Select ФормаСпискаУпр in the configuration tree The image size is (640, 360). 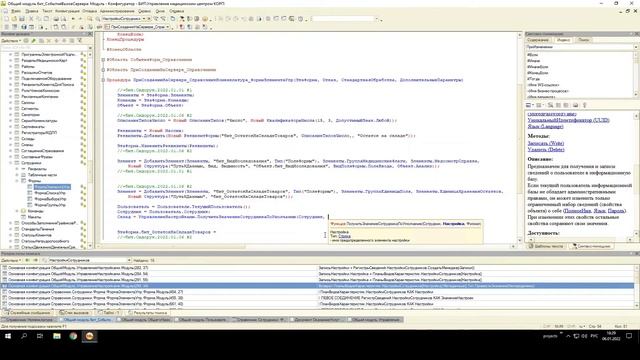[50, 193]
